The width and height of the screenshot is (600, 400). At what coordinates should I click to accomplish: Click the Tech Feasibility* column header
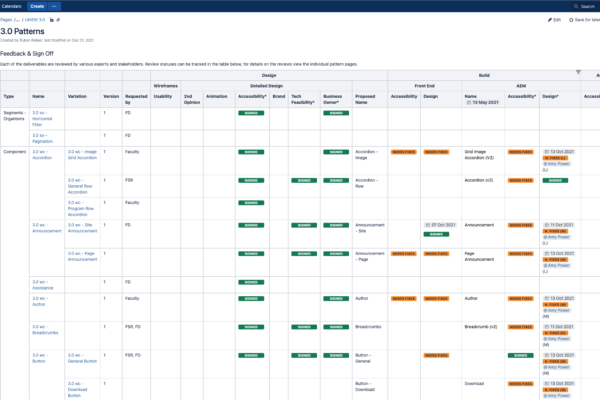tap(303, 100)
